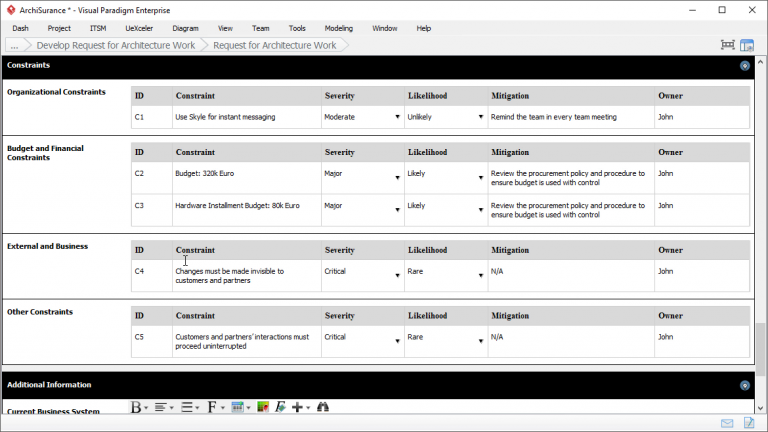Click the binoculars find icon
The image size is (768, 432).
pos(323,407)
